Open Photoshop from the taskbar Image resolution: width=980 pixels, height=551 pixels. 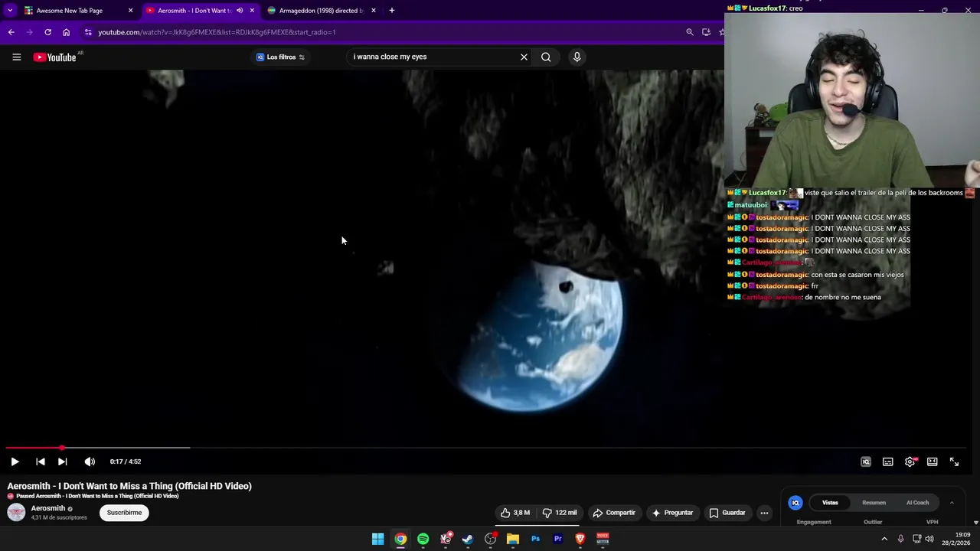tap(535, 539)
